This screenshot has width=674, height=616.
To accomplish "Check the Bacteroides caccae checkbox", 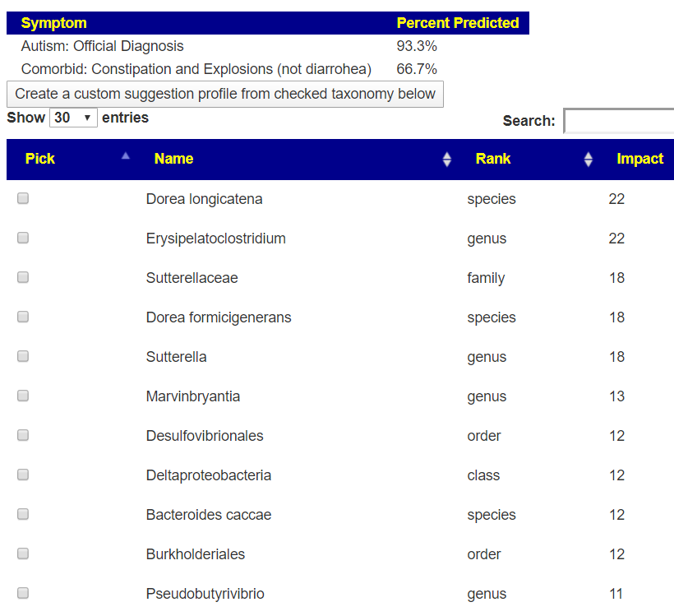I will 23,514.
